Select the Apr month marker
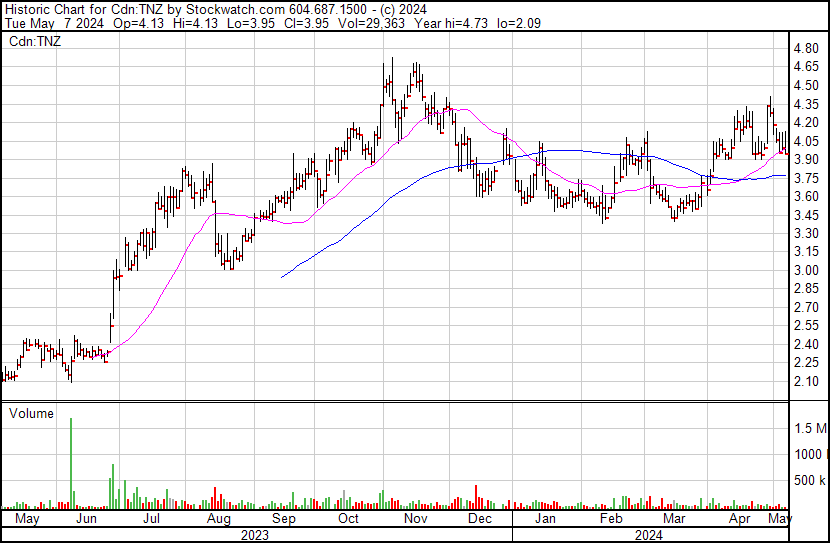The height and width of the screenshot is (543, 830). point(740,519)
